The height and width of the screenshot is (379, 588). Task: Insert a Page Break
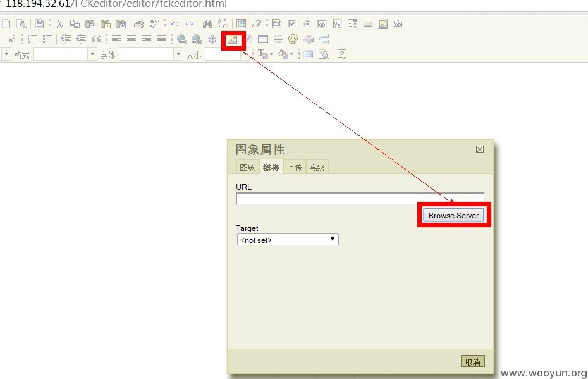pyautogui.click(x=324, y=39)
